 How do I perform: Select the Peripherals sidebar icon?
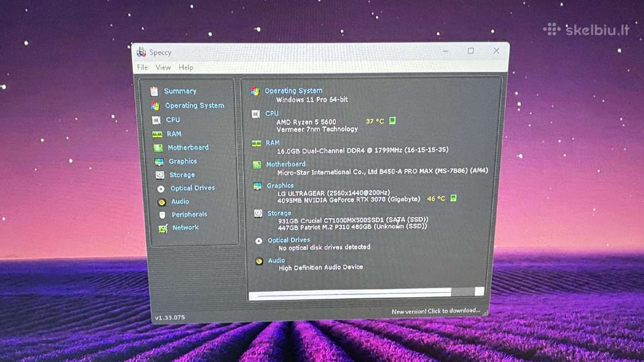click(162, 215)
